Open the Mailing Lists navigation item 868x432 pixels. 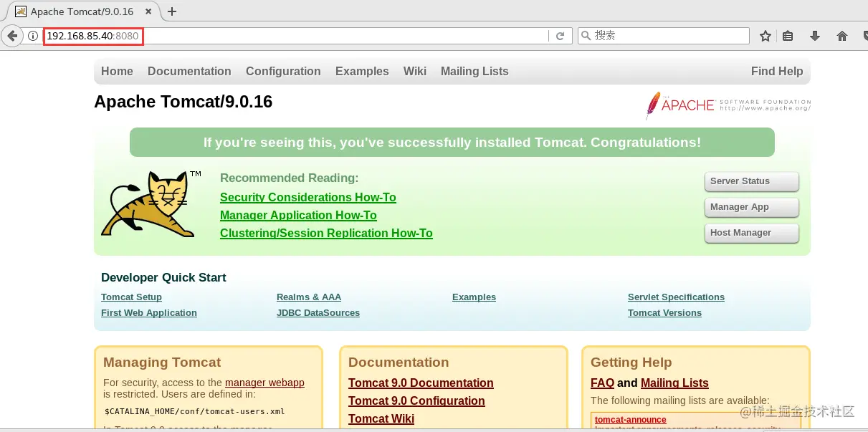[474, 71]
